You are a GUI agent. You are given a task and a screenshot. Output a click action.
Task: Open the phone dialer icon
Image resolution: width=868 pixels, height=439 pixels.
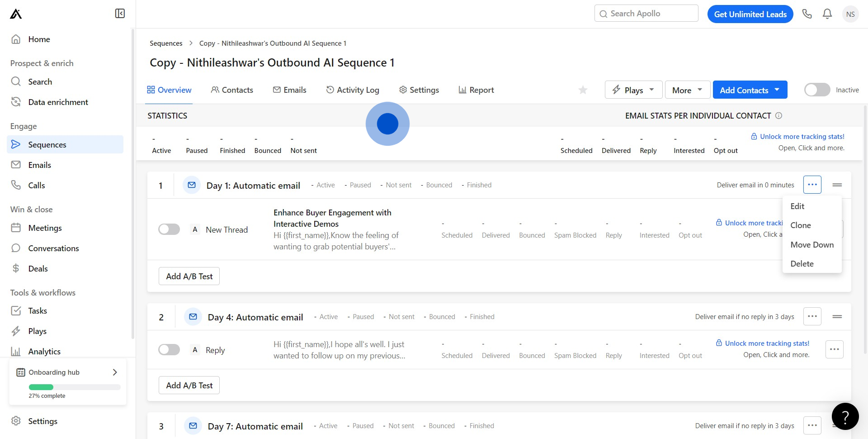point(807,14)
